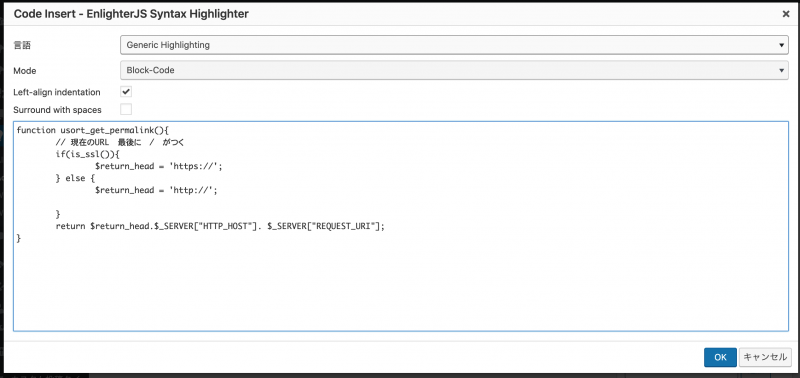Click the 'https://' assignment line
This screenshot has width=800, height=378.
pos(159,166)
